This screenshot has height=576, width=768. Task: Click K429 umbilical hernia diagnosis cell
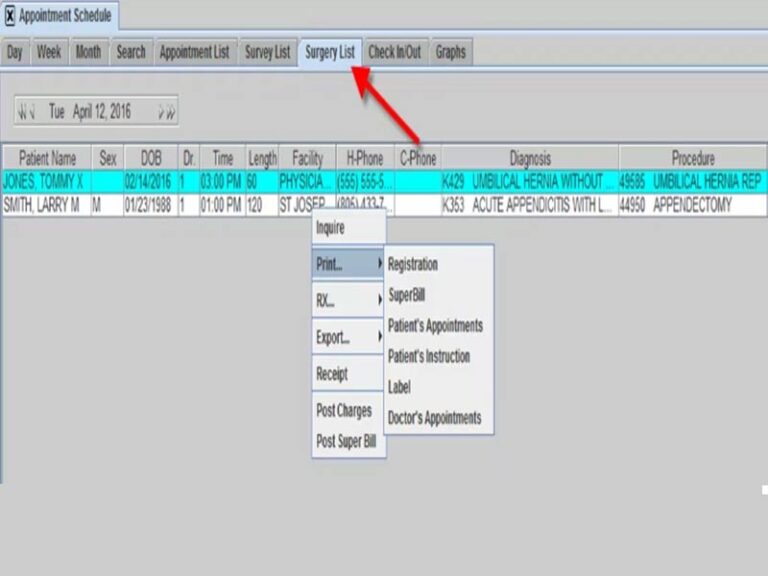tap(530, 182)
